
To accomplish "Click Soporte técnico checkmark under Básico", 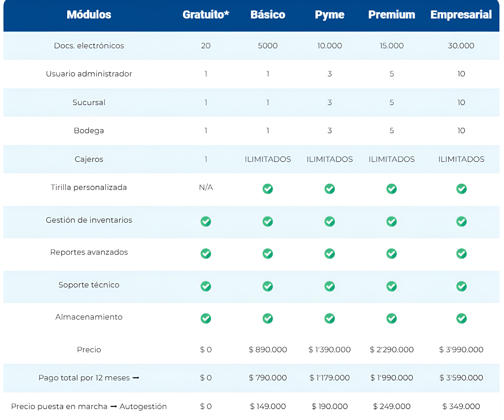I will (x=268, y=286).
